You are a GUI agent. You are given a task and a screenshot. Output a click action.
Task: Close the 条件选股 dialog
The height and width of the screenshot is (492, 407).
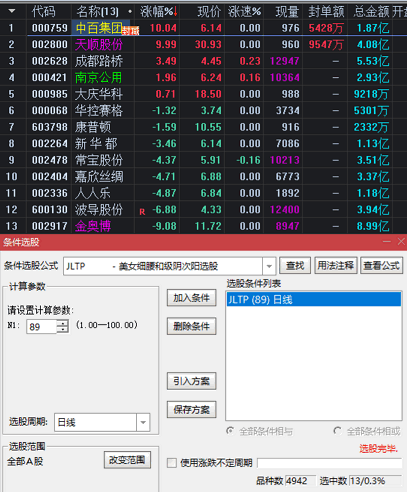click(x=401, y=242)
